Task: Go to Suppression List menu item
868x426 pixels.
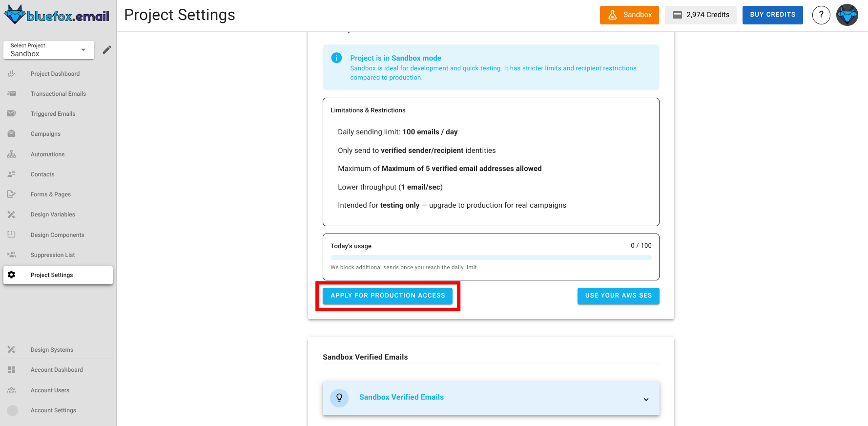Action: point(53,255)
